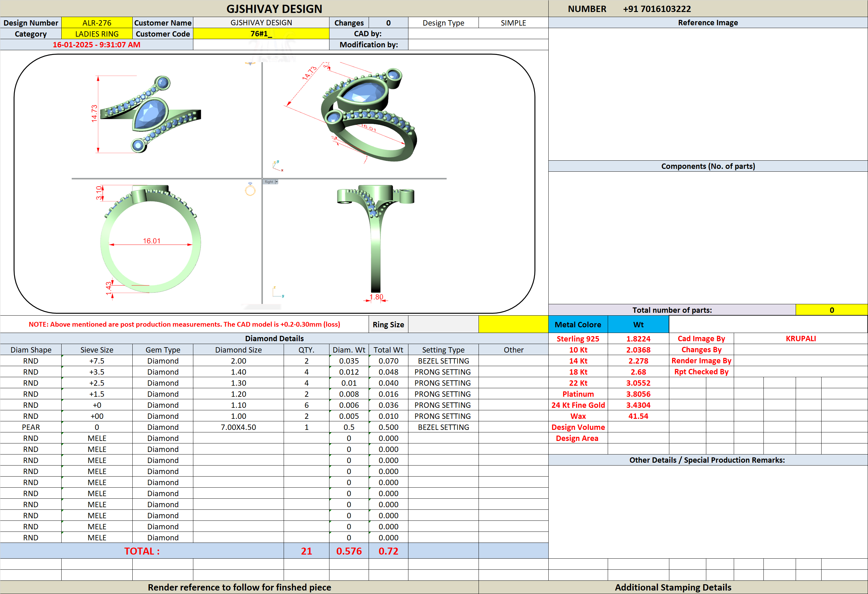Click the ZY axis indicator in the right viewport
This screenshot has height=594, width=868.
tap(278, 292)
